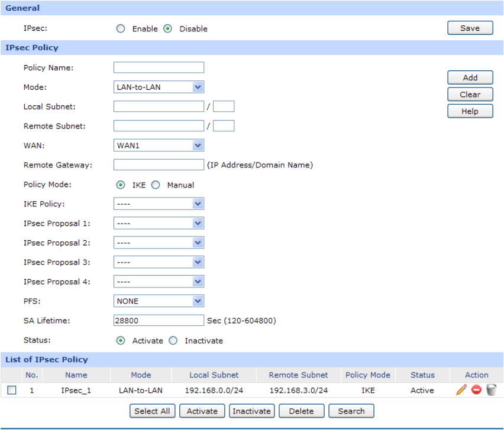The width and height of the screenshot is (504, 430).
Task: Tick the checkbox for policy row 1
Action: pyautogui.click(x=12, y=390)
